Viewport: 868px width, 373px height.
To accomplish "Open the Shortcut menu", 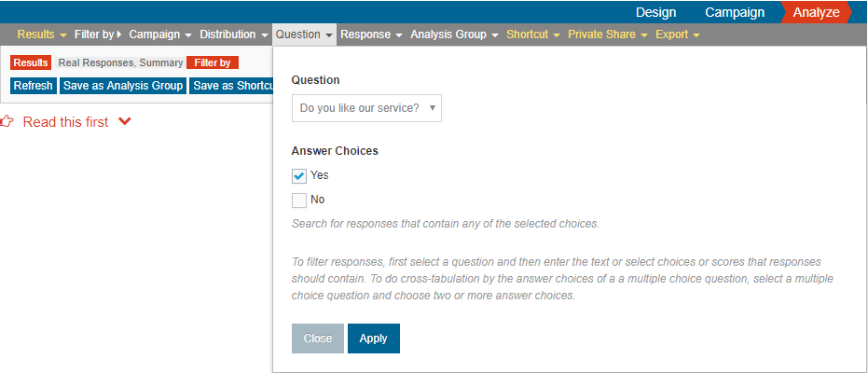I will (x=533, y=35).
